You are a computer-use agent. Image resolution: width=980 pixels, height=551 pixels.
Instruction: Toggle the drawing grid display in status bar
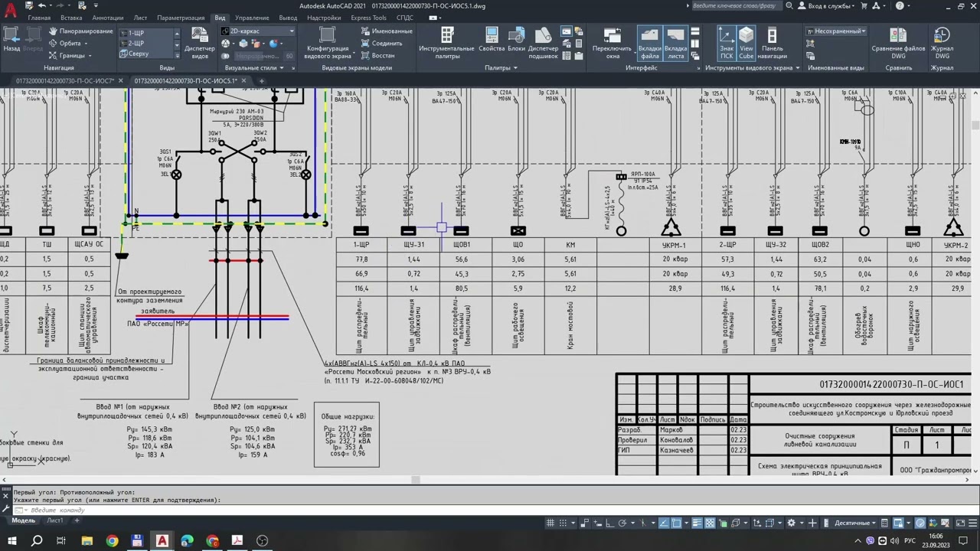point(551,523)
